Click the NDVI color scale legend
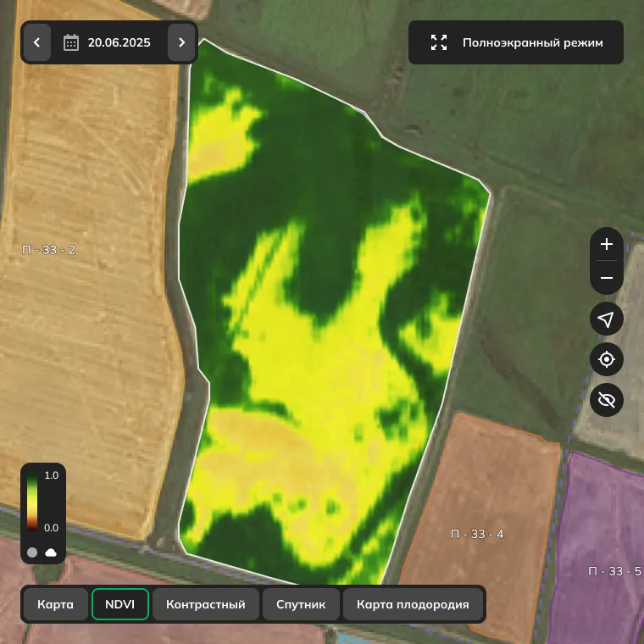The image size is (644, 644). (x=32, y=502)
